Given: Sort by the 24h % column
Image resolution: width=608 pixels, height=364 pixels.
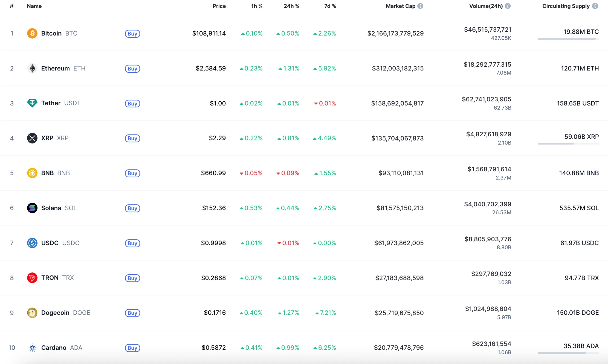Looking at the screenshot, I should coord(291,6).
